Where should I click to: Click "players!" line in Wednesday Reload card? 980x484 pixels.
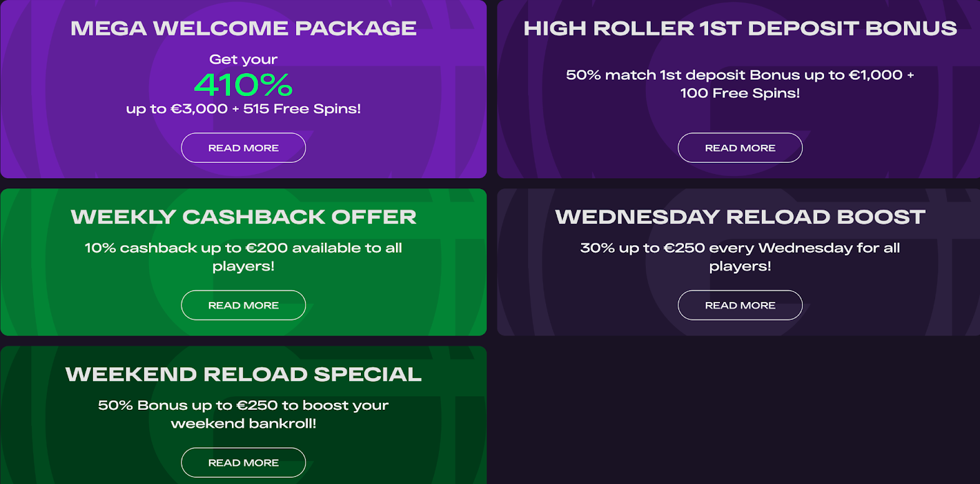point(740,266)
